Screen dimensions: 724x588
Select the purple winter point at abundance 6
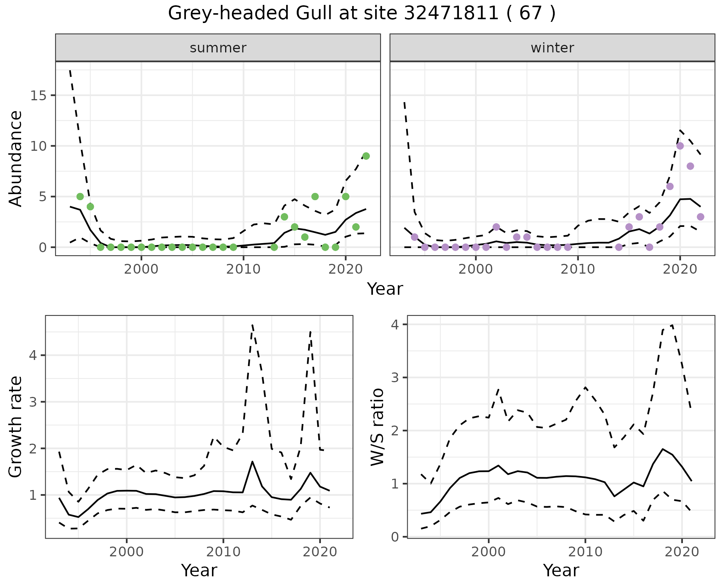[x=670, y=186]
